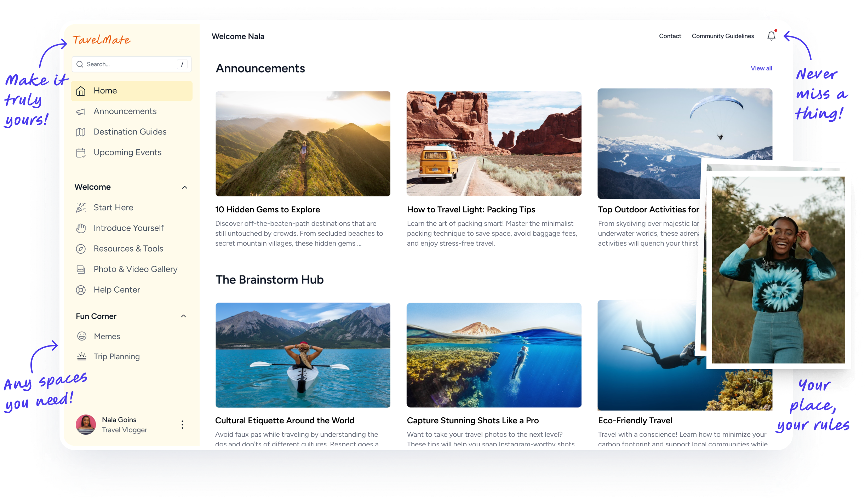The image size is (865, 504).
Task: Open the Trip Planning space
Action: click(x=116, y=356)
